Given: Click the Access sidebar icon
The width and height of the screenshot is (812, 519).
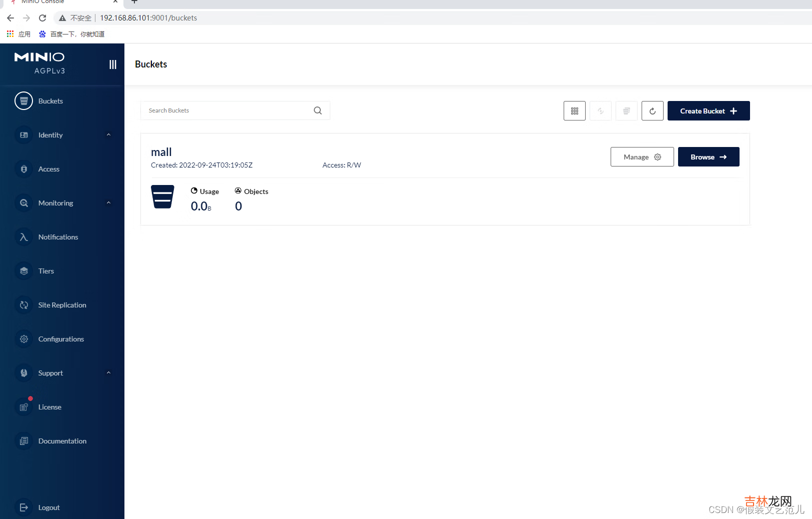Looking at the screenshot, I should coord(23,169).
